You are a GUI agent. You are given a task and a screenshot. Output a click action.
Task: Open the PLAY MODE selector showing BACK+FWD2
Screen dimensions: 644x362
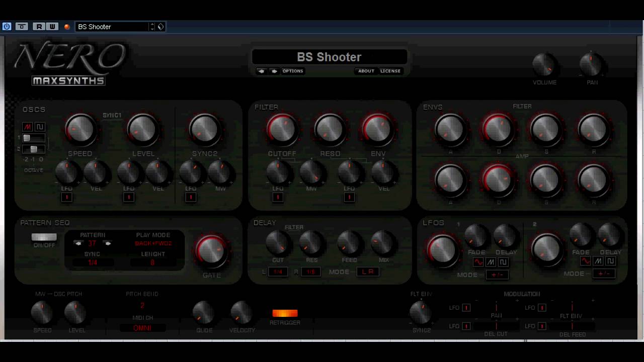[x=153, y=244]
